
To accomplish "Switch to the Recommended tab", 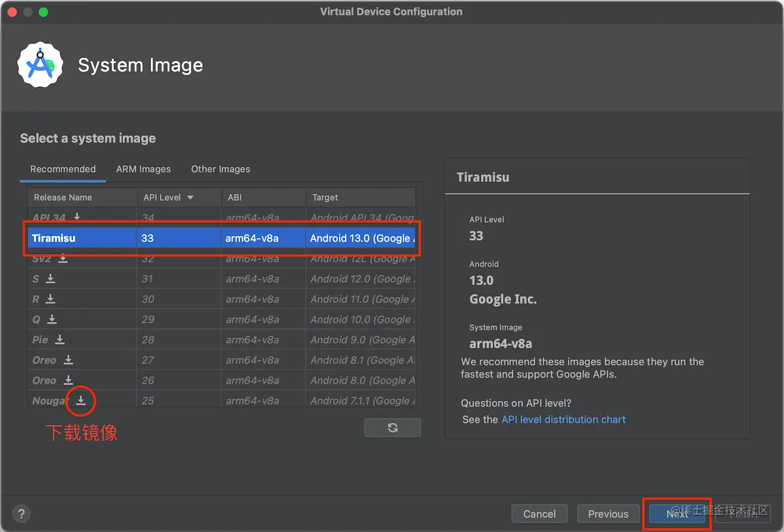I will (x=63, y=169).
